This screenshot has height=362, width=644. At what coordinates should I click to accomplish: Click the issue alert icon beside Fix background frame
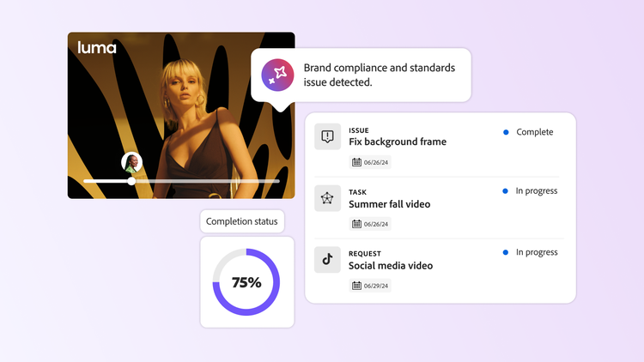(327, 136)
